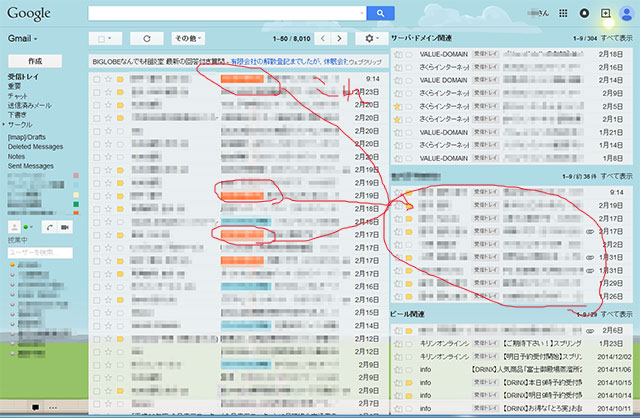Open the VALUE DOMAIN 2月14日 email
Screen dimensions: 640x418
(x=512, y=80)
